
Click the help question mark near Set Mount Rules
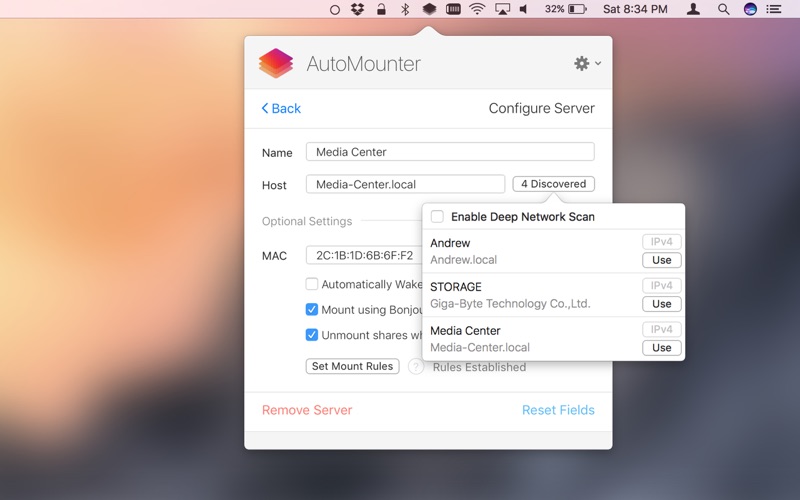415,367
